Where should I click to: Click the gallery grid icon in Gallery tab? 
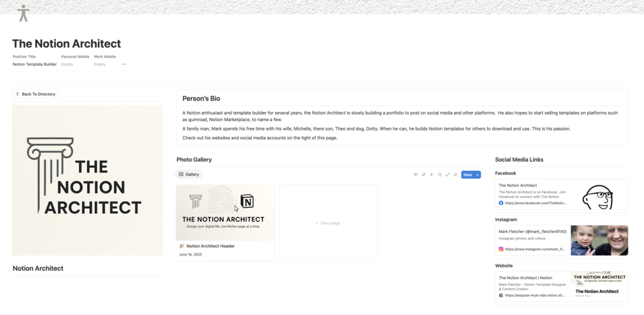[x=181, y=174]
